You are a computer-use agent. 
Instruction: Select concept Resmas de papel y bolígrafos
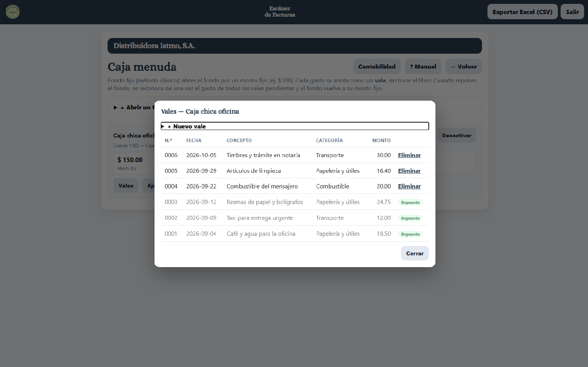pos(264,202)
